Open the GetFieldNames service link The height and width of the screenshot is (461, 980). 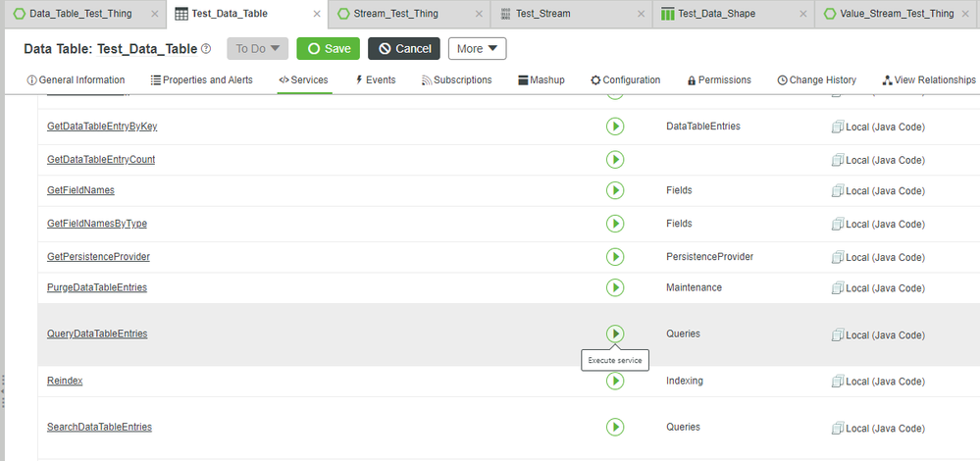click(80, 190)
